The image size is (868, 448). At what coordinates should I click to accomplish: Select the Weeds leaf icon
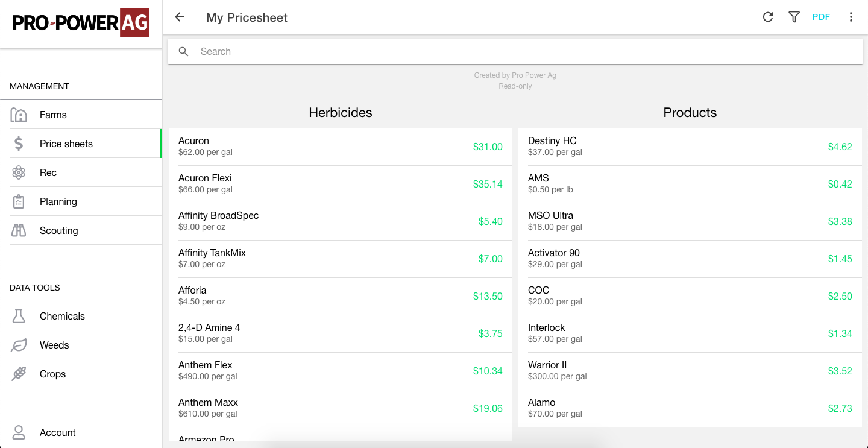click(x=18, y=345)
